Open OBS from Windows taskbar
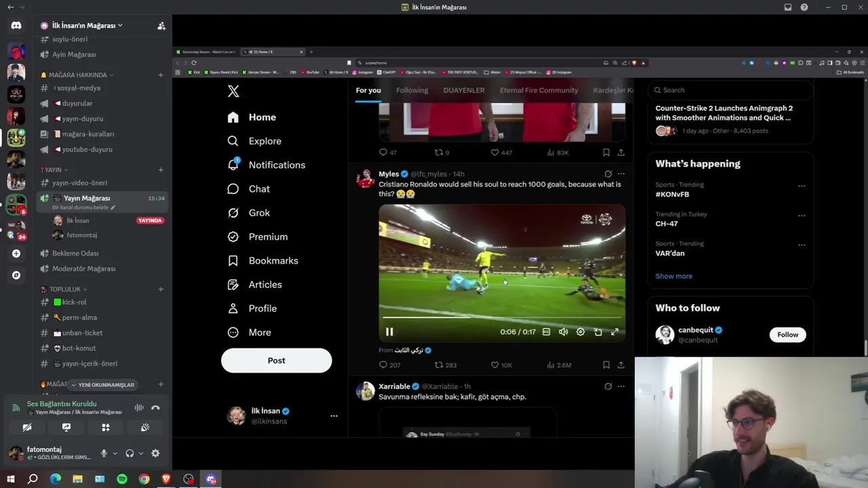Image resolution: width=868 pixels, height=488 pixels. coord(189,479)
